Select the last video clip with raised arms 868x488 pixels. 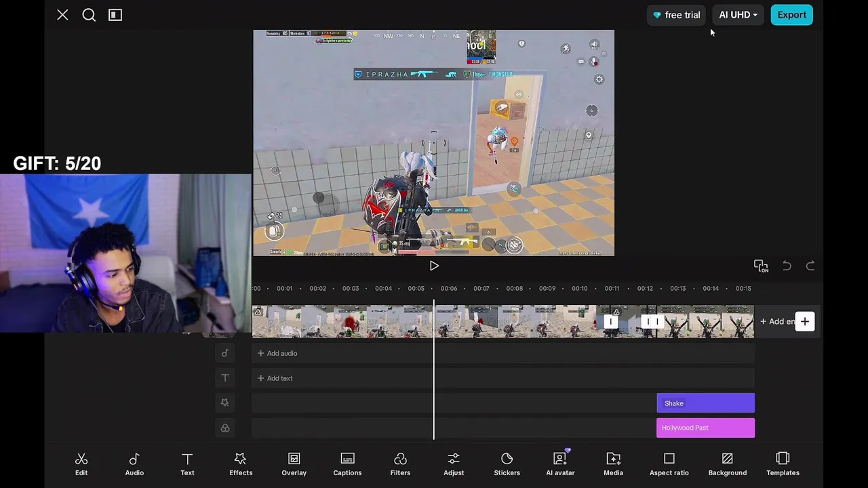click(x=705, y=321)
